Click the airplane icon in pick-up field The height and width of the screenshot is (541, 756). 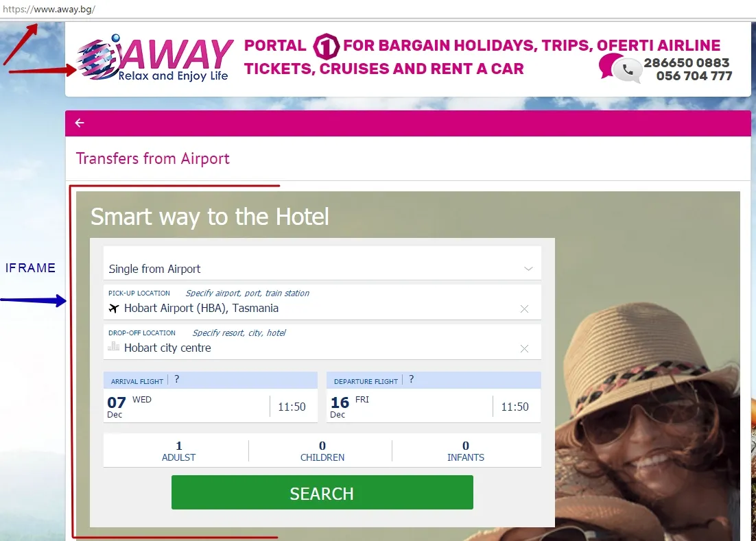pyautogui.click(x=114, y=309)
